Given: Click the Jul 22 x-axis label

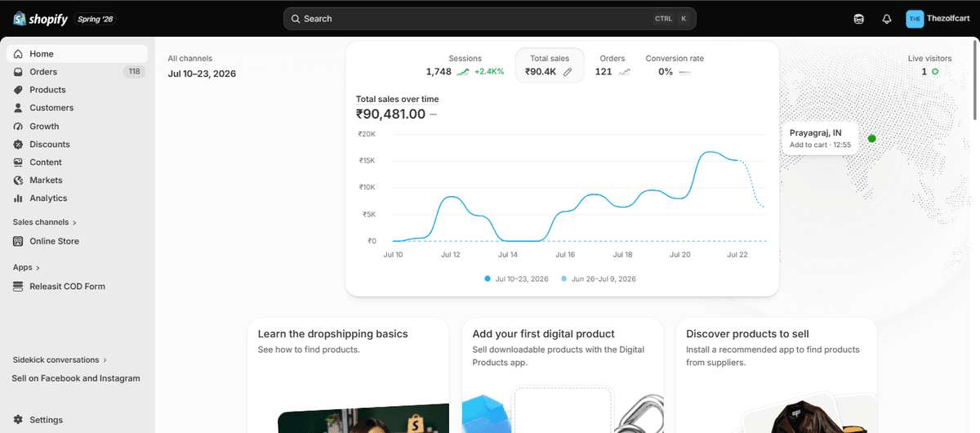Looking at the screenshot, I should click(737, 255).
